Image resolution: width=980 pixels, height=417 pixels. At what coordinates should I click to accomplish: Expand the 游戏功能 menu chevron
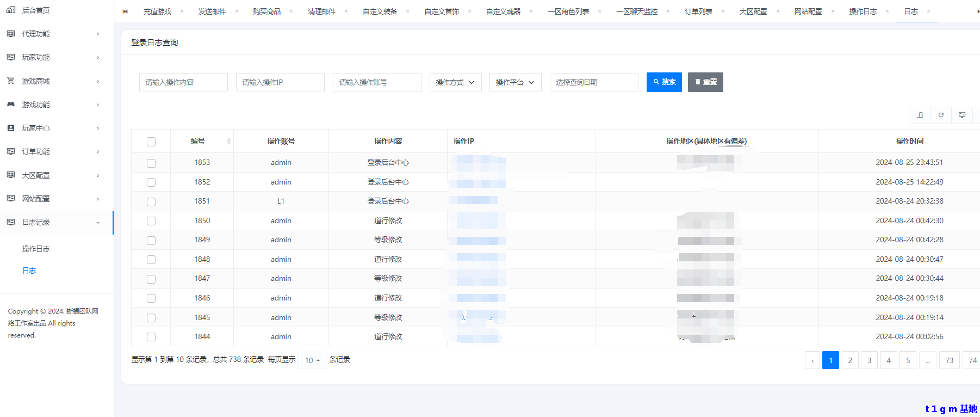(x=98, y=105)
